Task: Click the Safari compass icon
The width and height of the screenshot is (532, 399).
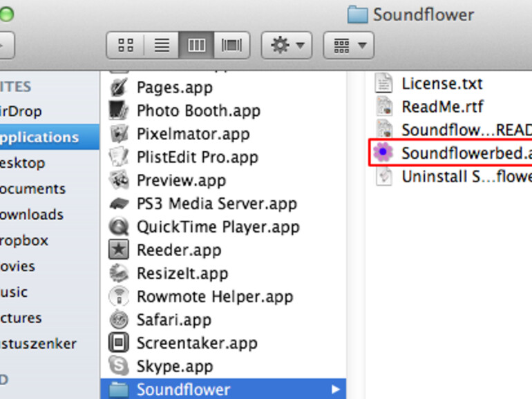Action: pyautogui.click(x=120, y=320)
